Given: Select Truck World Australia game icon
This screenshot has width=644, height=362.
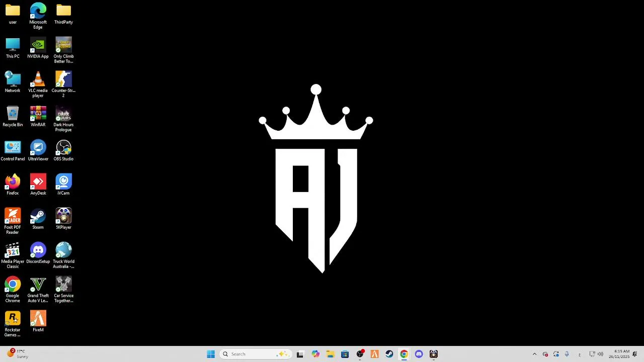Looking at the screenshot, I should pyautogui.click(x=63, y=255).
